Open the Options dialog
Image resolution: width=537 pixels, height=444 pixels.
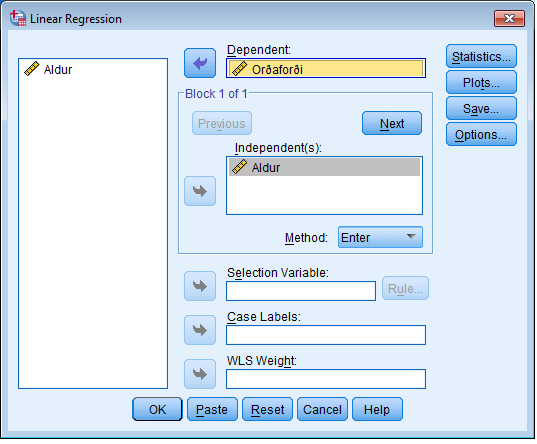click(x=481, y=134)
